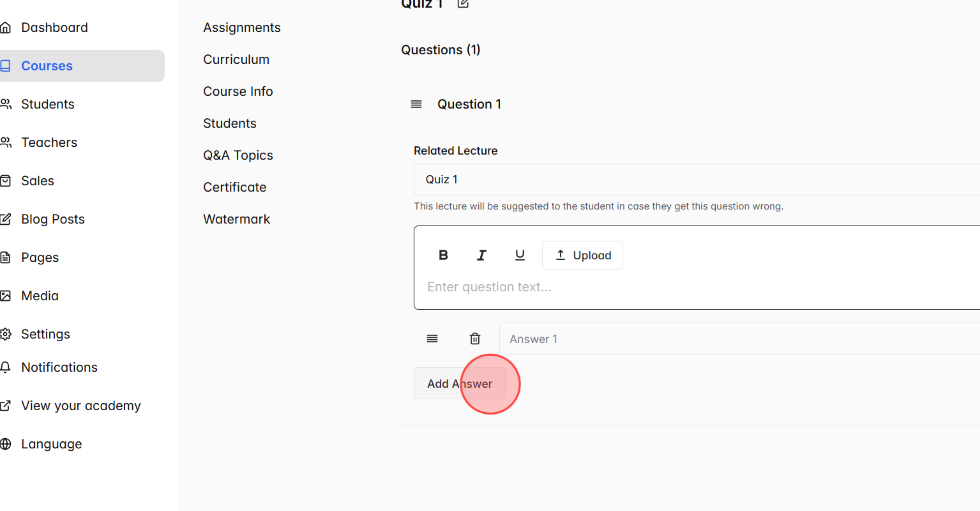Viewport: 980px width, 511px height.
Task: Click the Upload button in the question toolbar
Action: [x=582, y=255]
